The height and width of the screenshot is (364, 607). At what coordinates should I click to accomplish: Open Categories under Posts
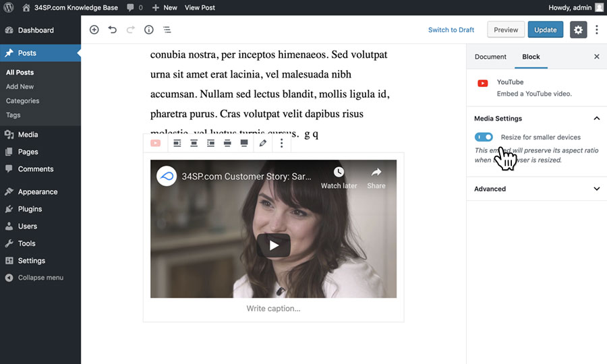tap(22, 100)
